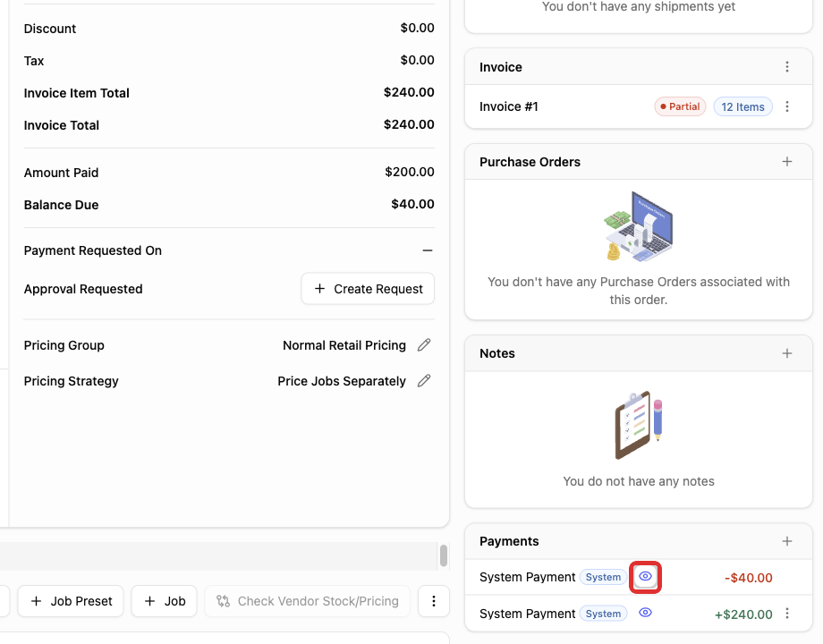Edit the Pricing Group pencil icon
Screen dimensions: 823x644
tap(424, 345)
